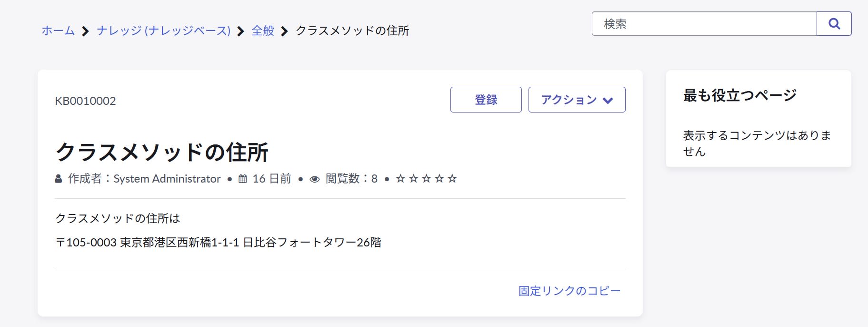Open the アクション dropdown menu
This screenshot has width=868, height=327.
[x=569, y=100]
